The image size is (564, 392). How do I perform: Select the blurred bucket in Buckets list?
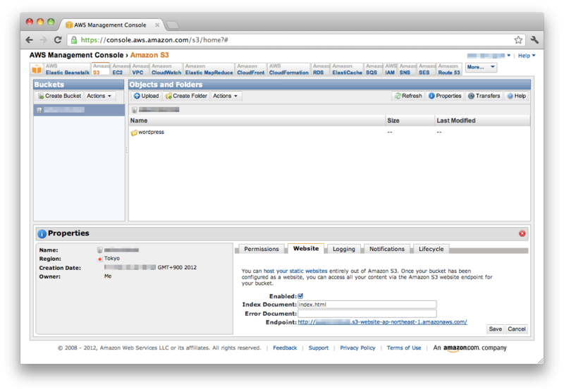(x=79, y=110)
